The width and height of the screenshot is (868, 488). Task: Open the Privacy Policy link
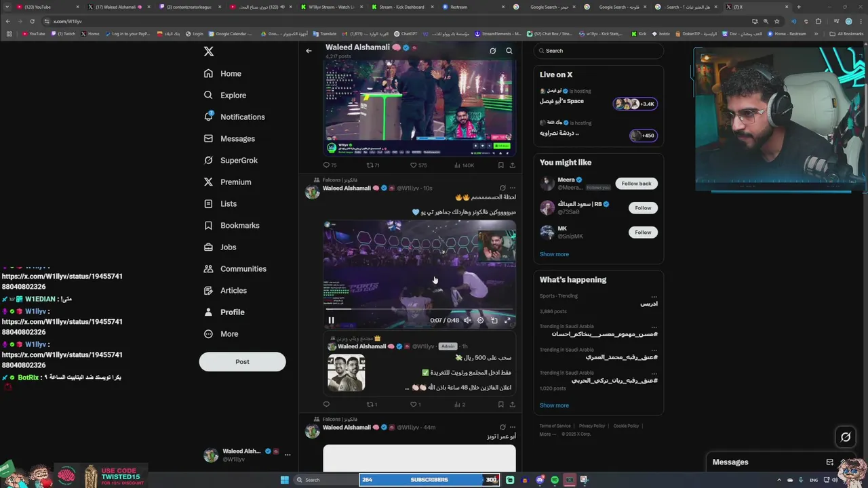point(592,426)
